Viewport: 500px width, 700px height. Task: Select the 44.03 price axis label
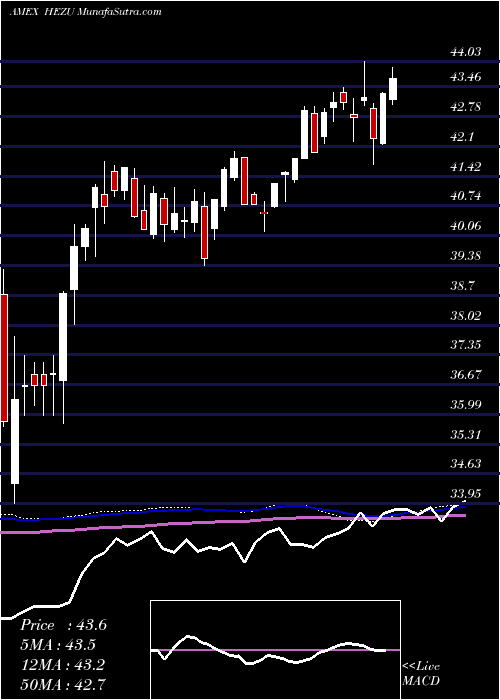coord(466,52)
